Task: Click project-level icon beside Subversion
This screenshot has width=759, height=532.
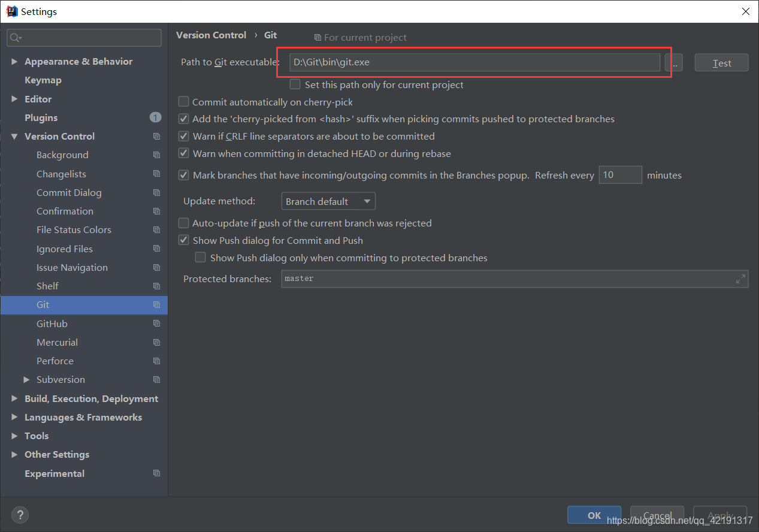Action: [x=156, y=380]
